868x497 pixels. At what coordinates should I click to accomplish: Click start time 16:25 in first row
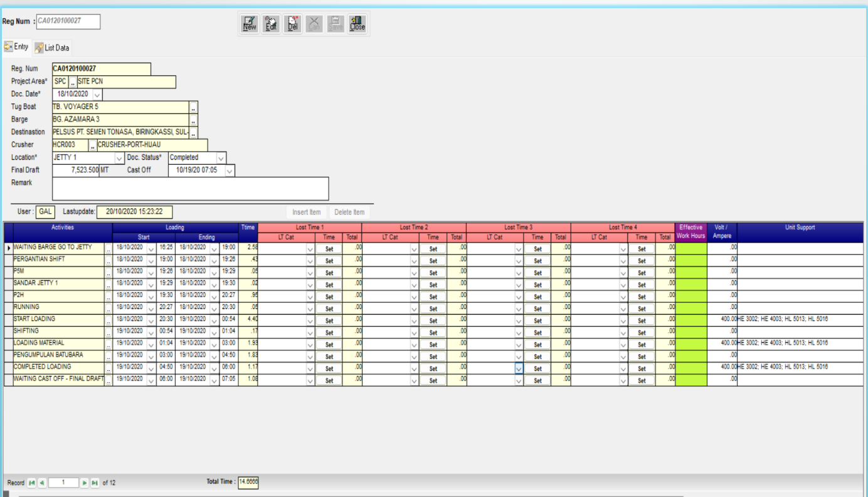click(166, 248)
